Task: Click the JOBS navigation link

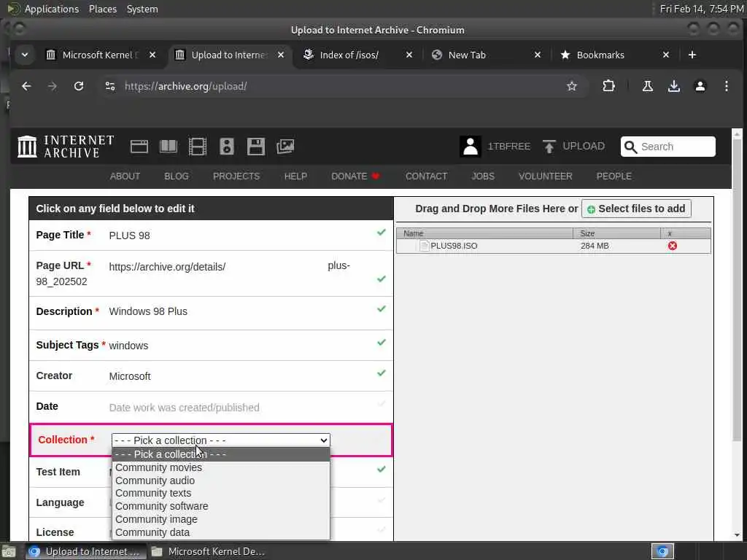Action: point(483,176)
